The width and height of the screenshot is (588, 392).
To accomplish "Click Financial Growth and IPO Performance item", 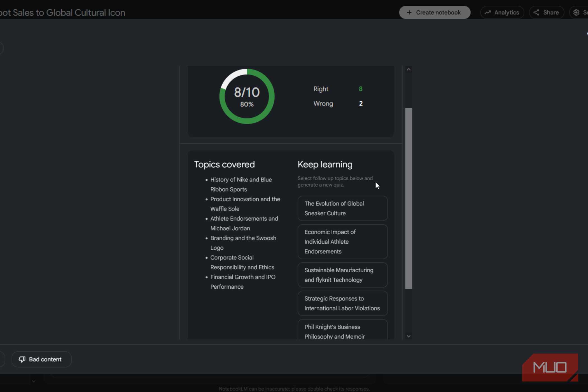I will point(243,282).
